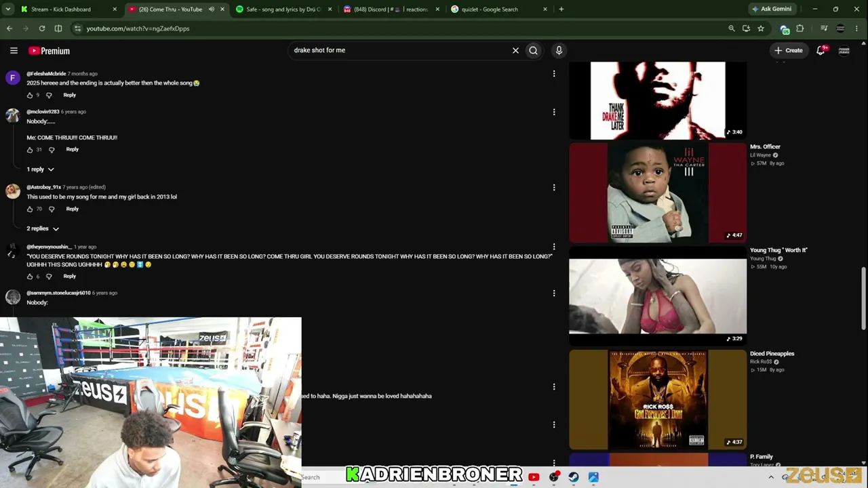This screenshot has height=488, width=868.
Task: Select the Come Thru - YouTube tab
Action: (x=170, y=9)
